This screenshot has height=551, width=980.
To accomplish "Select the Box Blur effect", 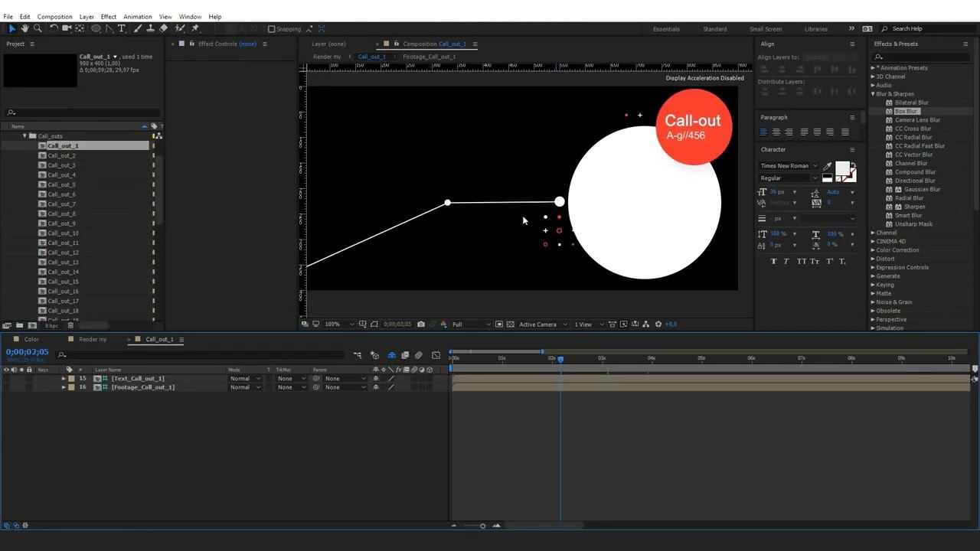I will coord(906,111).
